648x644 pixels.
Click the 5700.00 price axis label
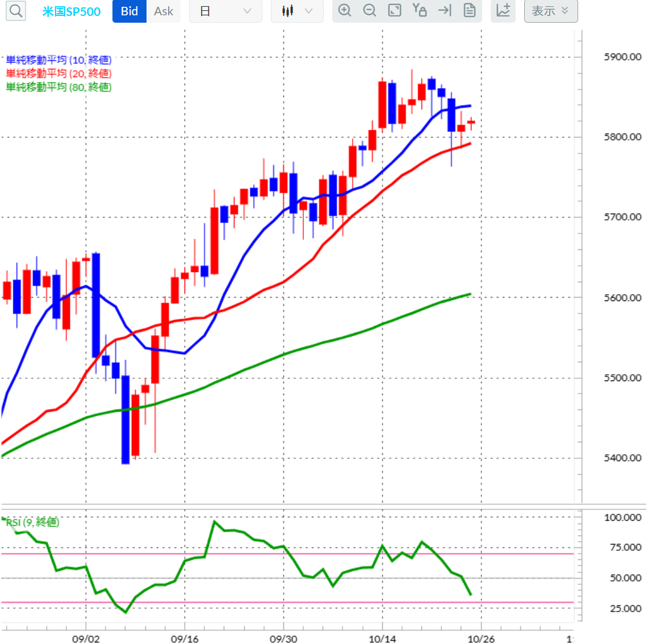(x=622, y=217)
